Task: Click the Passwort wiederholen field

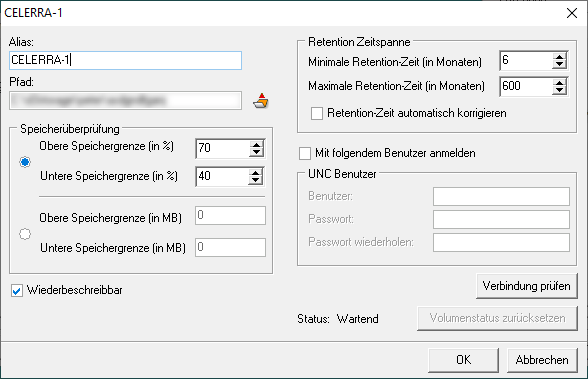Action: click(501, 243)
